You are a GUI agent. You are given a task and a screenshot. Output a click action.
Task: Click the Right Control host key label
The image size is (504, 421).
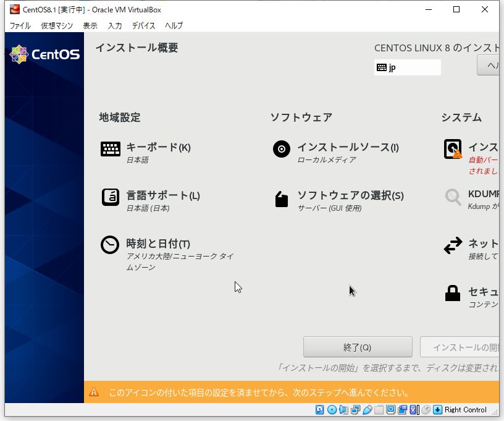466,409
